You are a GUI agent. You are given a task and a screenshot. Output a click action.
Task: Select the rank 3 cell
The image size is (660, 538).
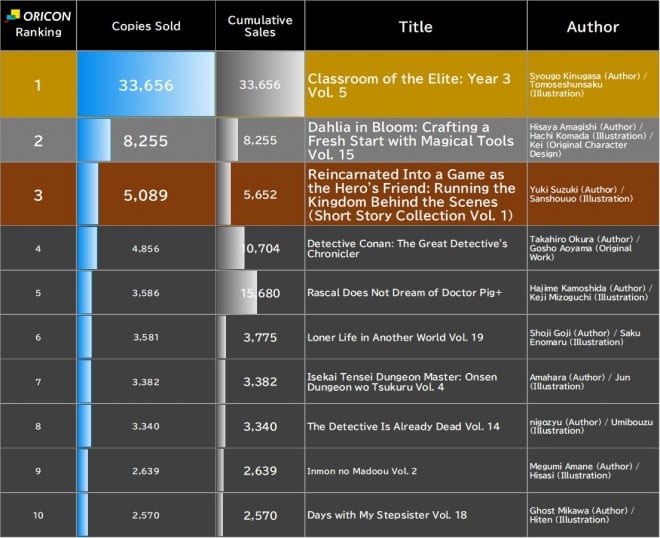coord(38,194)
